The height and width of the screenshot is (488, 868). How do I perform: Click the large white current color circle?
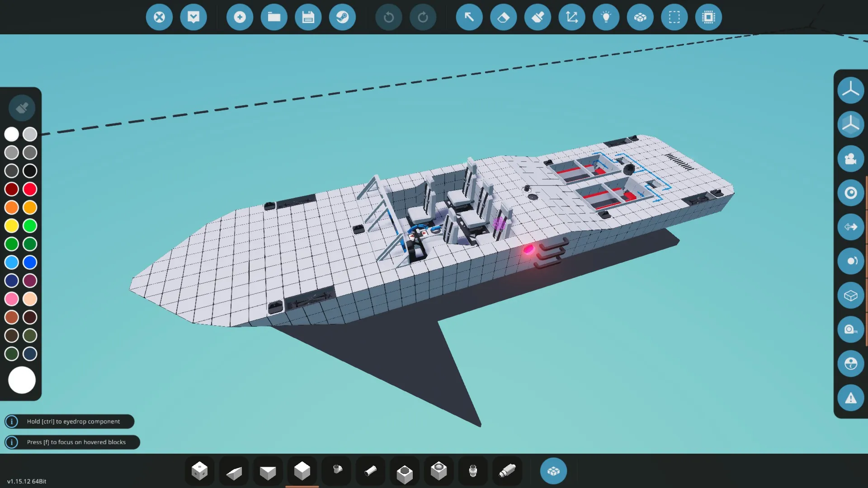coord(22,380)
